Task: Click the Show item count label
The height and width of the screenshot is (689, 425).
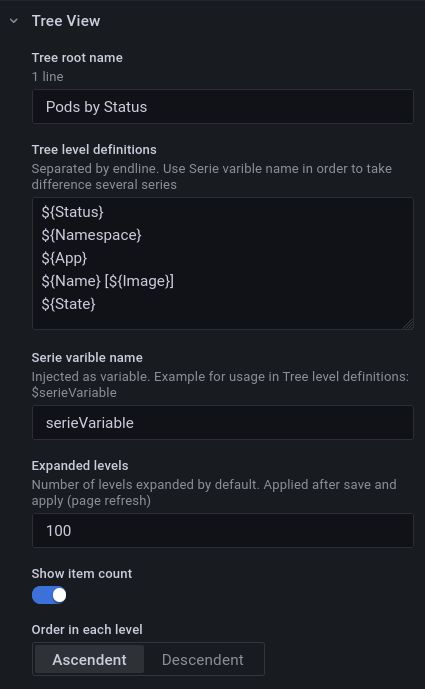Action: (82, 573)
